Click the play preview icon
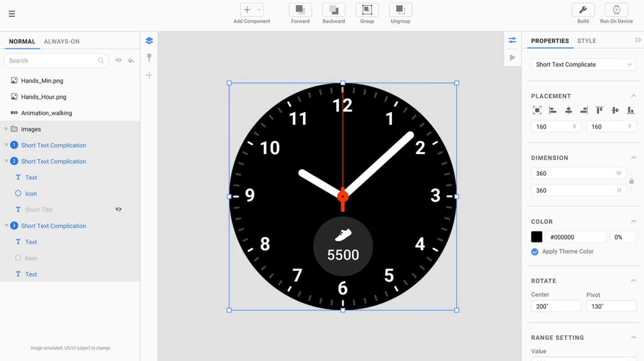644x361 pixels. click(512, 58)
